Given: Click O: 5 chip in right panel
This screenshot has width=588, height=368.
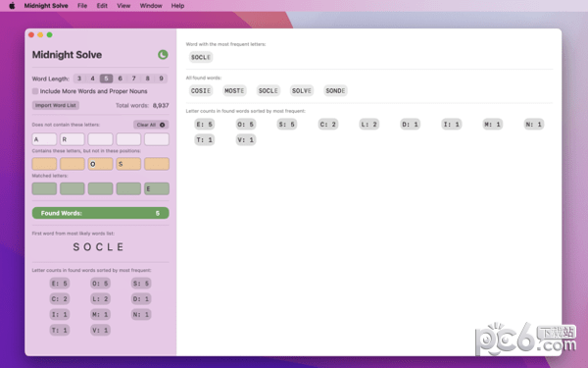Looking at the screenshot, I should [x=246, y=125].
